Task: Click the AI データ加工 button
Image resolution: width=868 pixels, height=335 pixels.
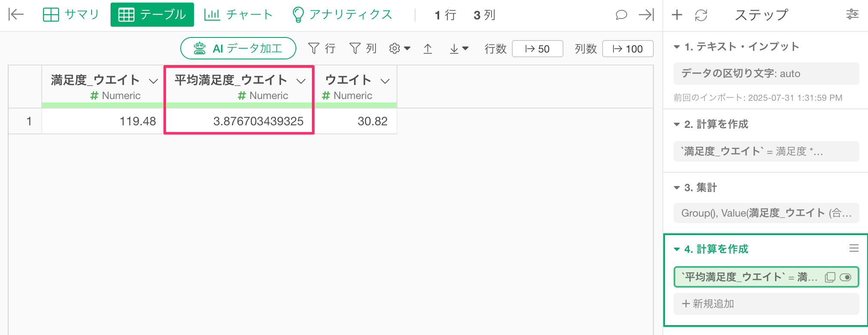Action: 238,48
